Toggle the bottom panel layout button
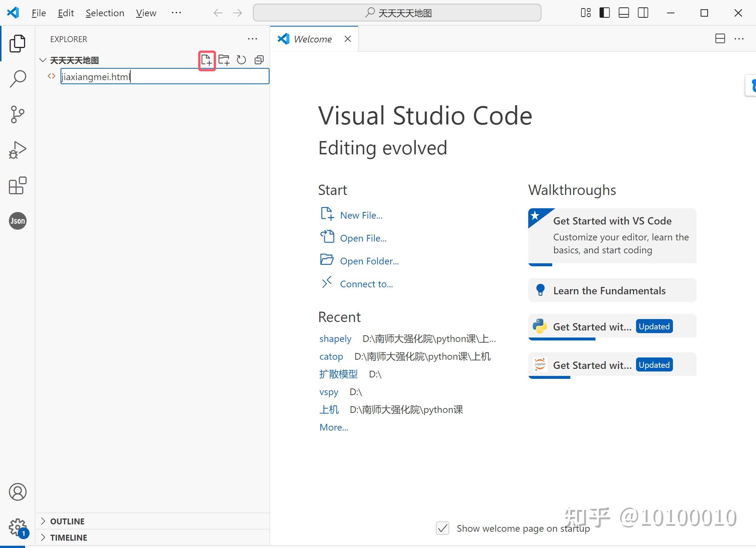 click(623, 13)
